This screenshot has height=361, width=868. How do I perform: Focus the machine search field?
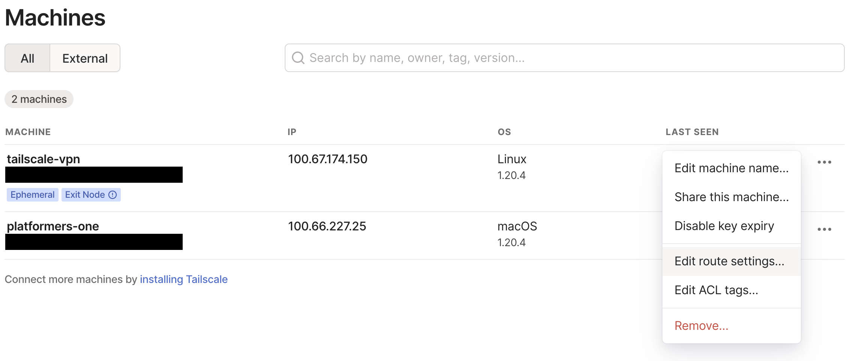click(x=565, y=58)
